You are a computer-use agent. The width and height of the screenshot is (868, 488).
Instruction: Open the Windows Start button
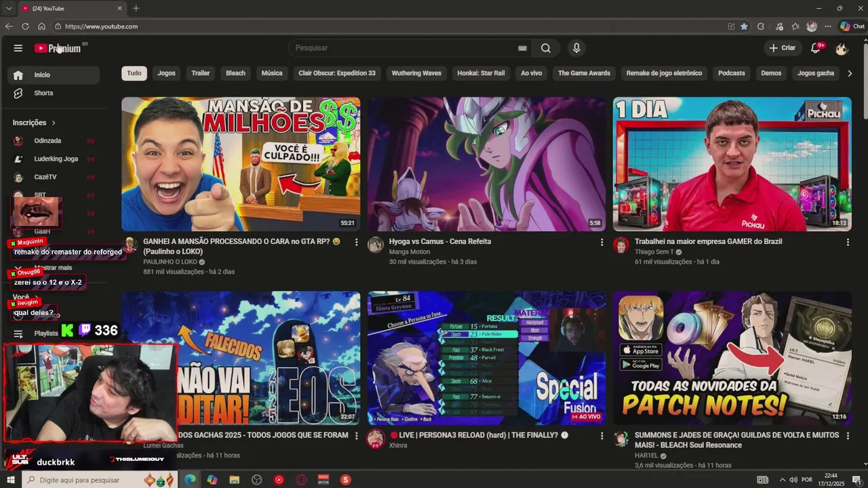12,480
